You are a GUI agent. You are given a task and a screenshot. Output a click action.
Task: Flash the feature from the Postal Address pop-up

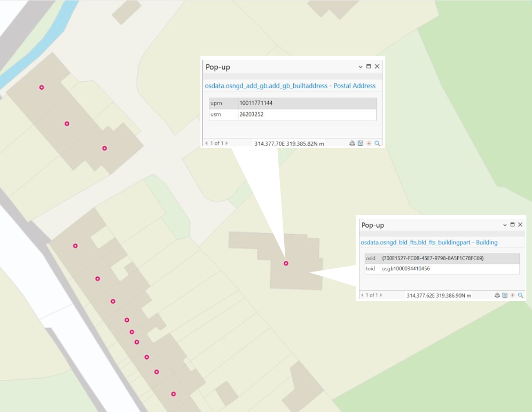click(369, 143)
